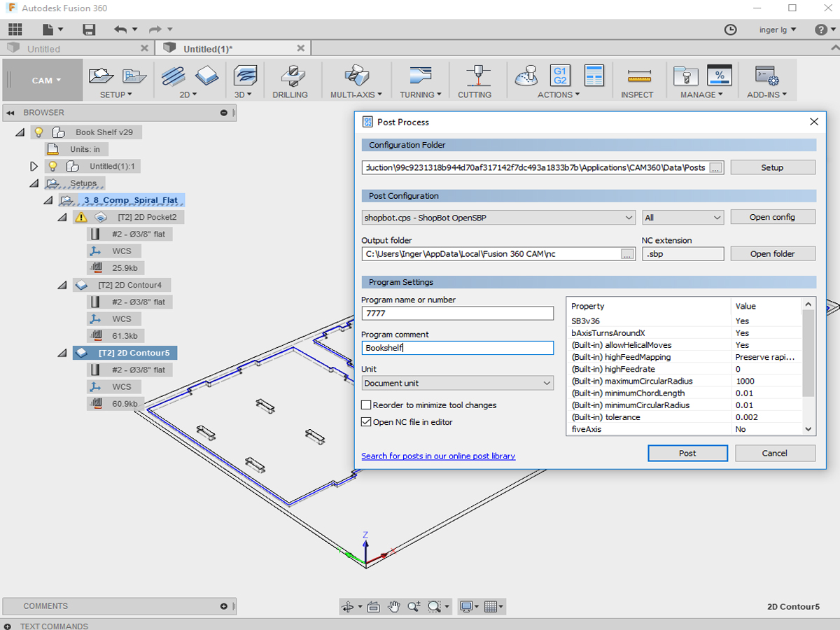
Task: Collapse the [T2] 2D Pocket2 operation
Action: [62, 217]
